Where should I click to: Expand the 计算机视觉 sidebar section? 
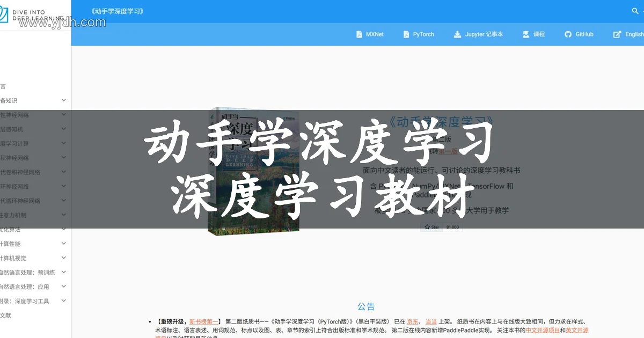64,258
